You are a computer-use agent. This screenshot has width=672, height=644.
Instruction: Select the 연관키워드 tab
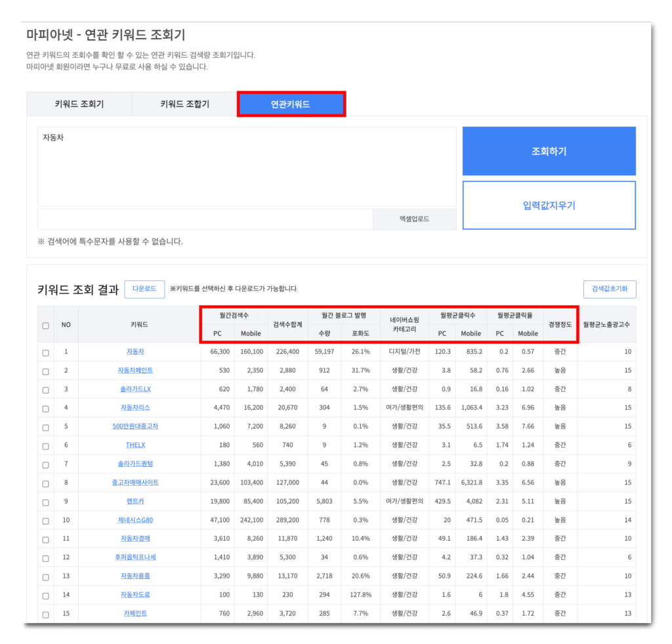click(291, 103)
